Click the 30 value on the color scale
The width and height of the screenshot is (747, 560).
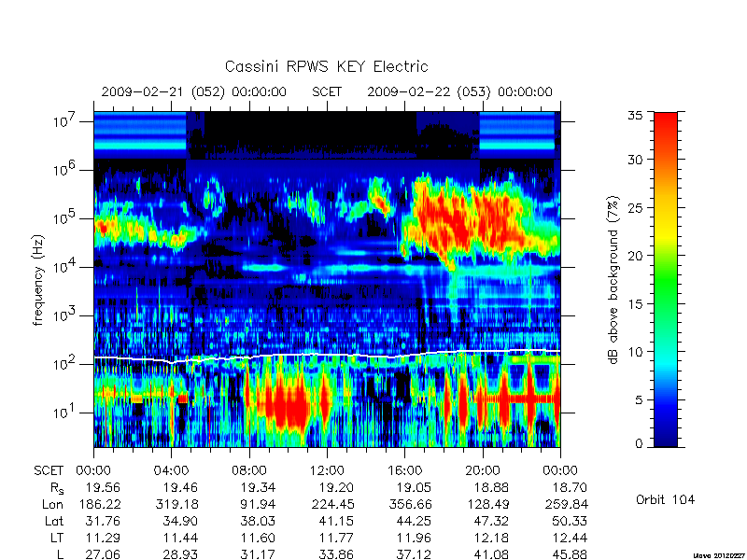(635, 160)
